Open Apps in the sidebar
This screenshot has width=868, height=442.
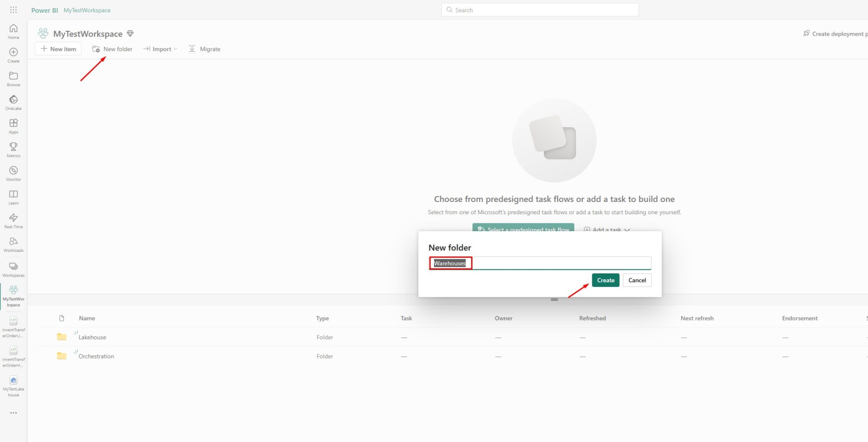point(14,127)
